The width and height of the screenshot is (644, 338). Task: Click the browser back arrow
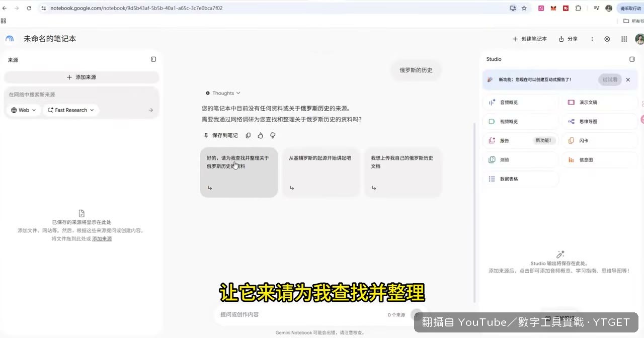coord(5,8)
